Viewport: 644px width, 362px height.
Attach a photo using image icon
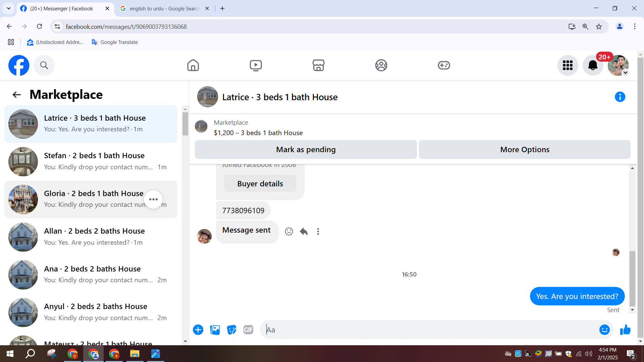[x=215, y=330]
